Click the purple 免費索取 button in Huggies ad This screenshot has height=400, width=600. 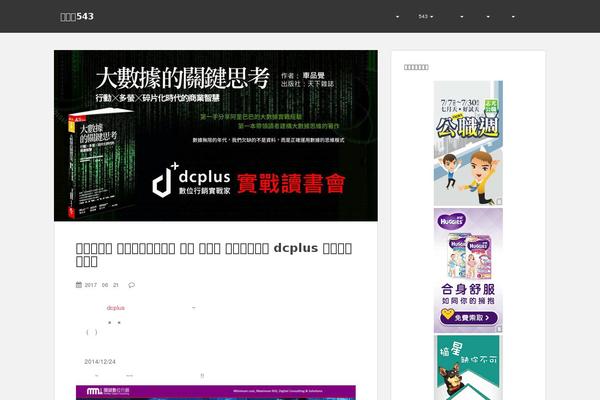tap(469, 318)
